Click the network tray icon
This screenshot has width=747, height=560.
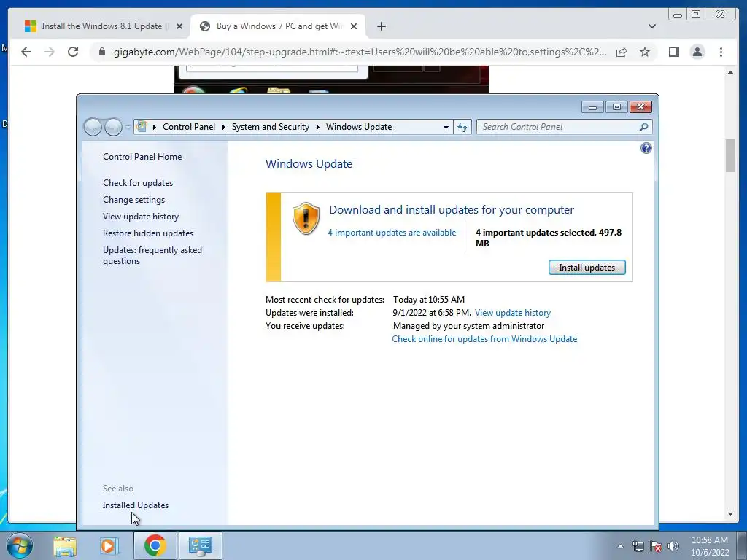(x=638, y=546)
